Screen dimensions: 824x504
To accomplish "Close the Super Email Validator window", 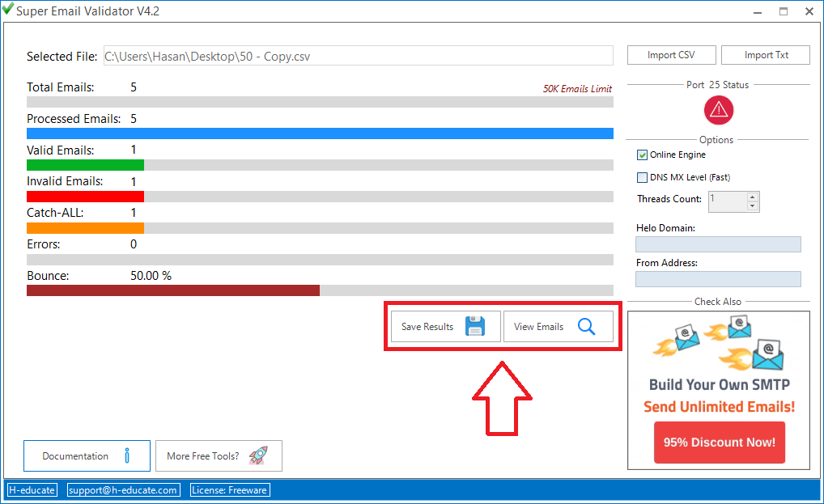I will (x=809, y=11).
